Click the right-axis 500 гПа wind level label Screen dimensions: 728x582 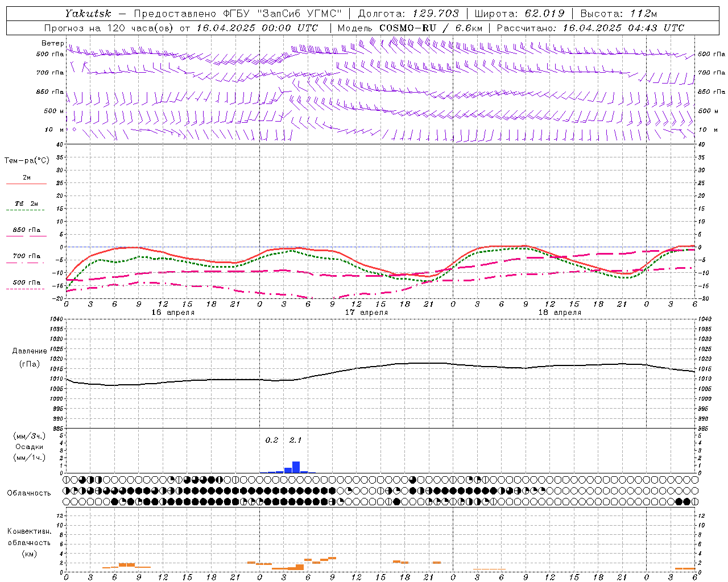click(712, 54)
